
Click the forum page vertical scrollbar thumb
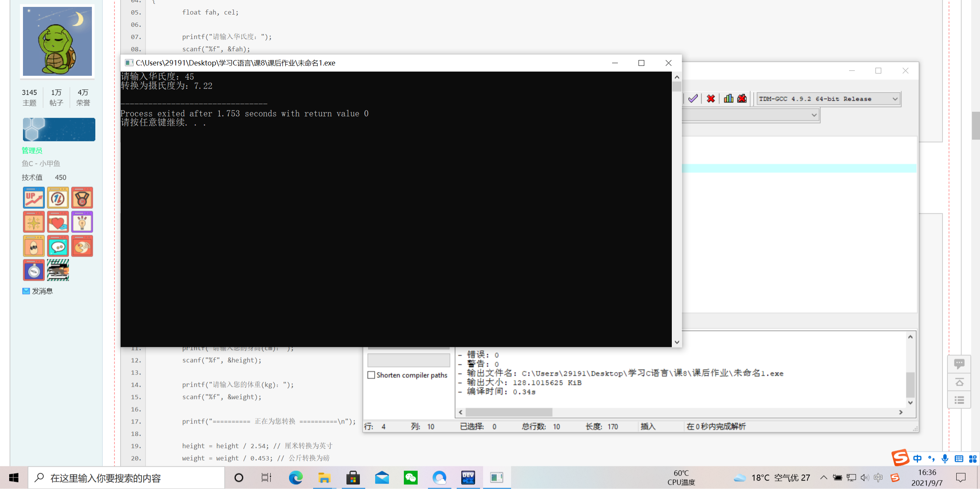click(975, 126)
